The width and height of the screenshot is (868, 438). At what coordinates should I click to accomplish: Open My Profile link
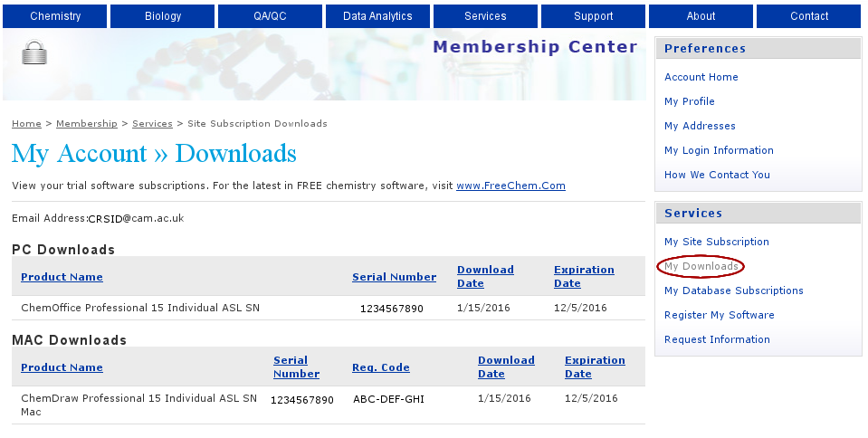tap(689, 101)
